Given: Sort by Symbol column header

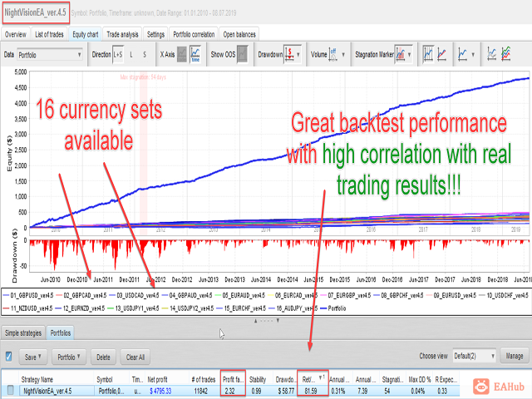Looking at the screenshot, I should click(112, 379).
